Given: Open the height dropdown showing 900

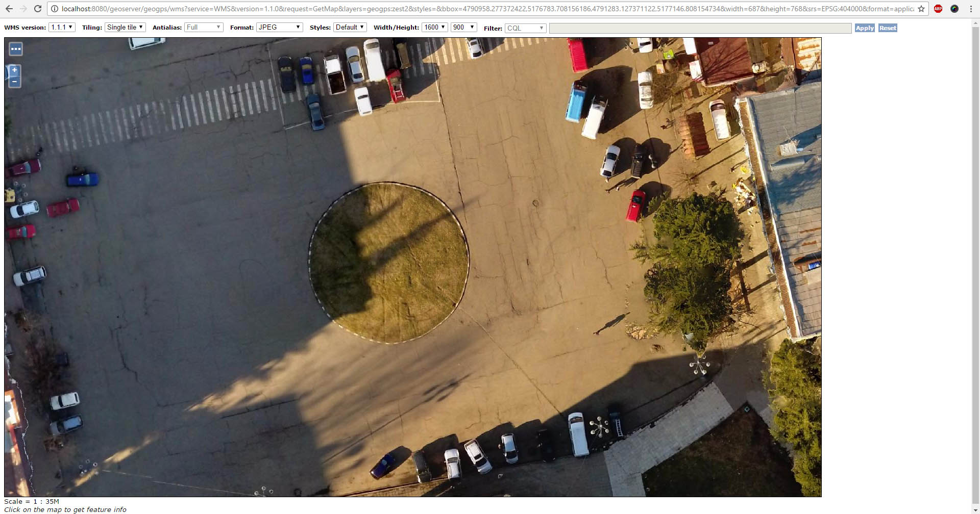Looking at the screenshot, I should pyautogui.click(x=463, y=28).
